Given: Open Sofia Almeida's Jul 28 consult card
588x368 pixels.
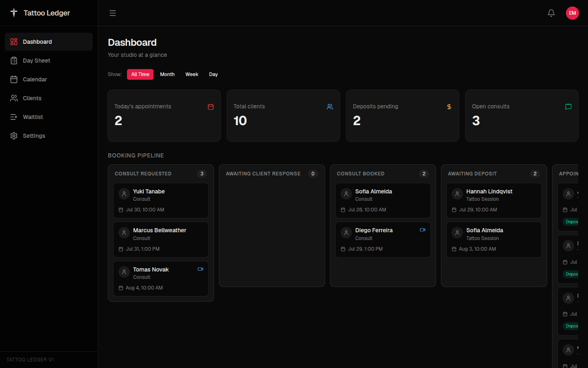Looking at the screenshot, I should click(383, 200).
